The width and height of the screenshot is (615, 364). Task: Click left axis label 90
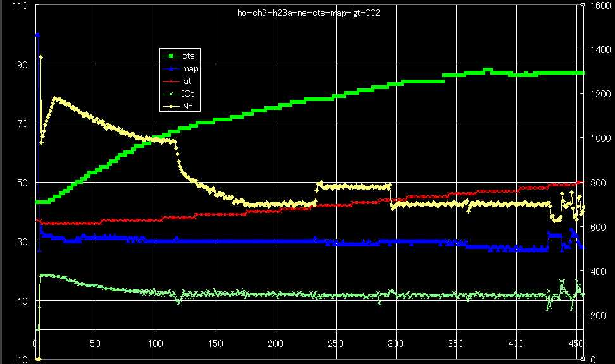pyautogui.click(x=22, y=64)
